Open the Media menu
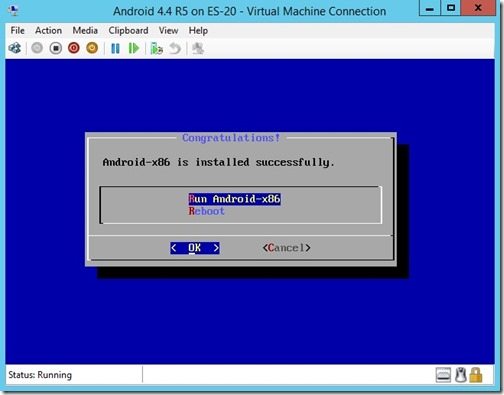 tap(85, 31)
